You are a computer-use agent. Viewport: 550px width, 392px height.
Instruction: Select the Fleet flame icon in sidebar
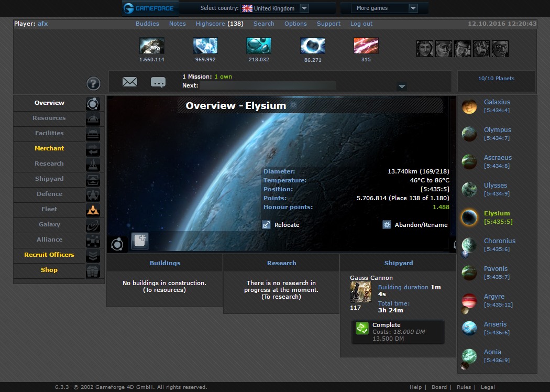(93, 210)
